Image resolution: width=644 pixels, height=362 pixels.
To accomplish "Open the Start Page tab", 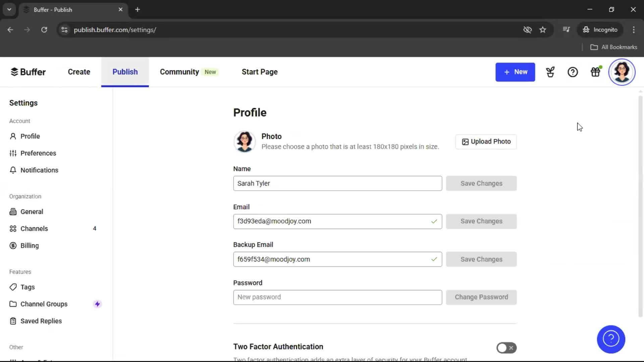I will click(260, 72).
